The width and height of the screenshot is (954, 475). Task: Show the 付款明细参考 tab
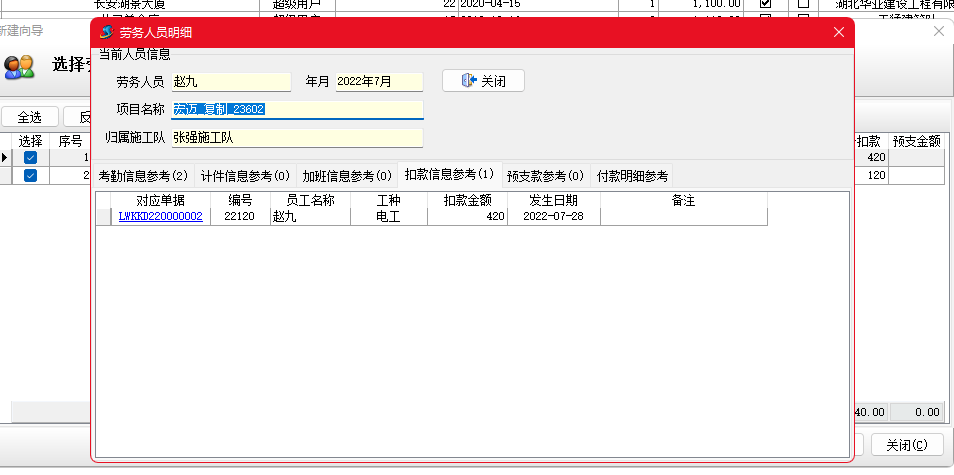point(632,176)
